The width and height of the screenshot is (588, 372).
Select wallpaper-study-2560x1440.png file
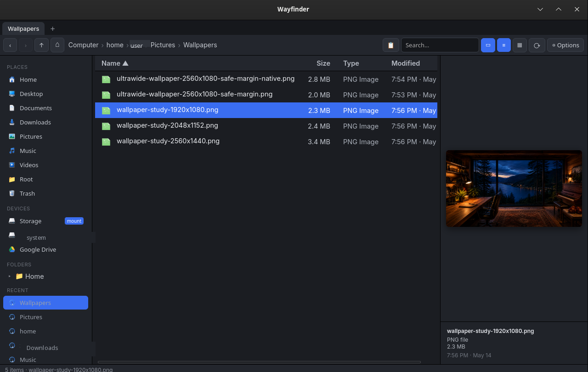click(266, 141)
